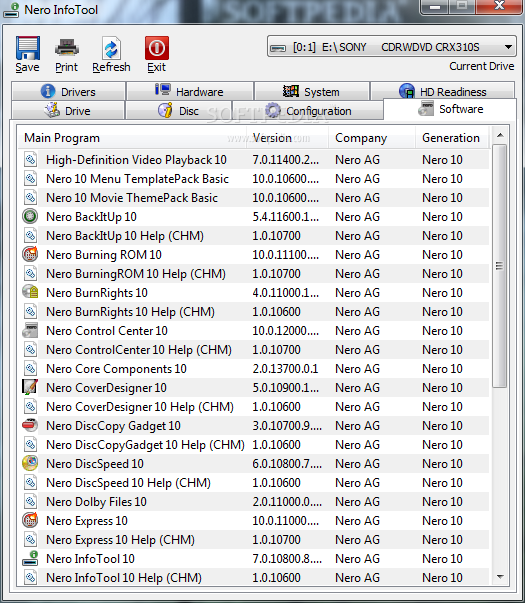This screenshot has width=525, height=603.
Task: Click the scrollbar down arrow
Action: pyautogui.click(x=500, y=576)
